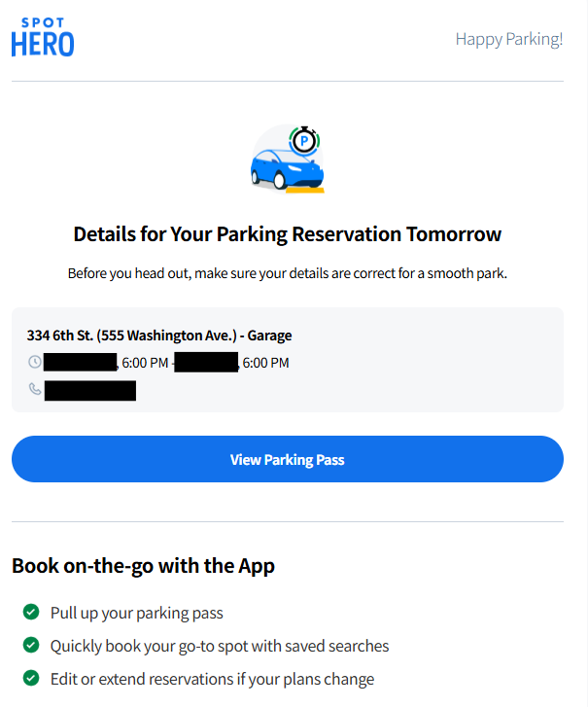588x707 pixels.
Task: Click the 'Details for Your Parking Reservation Tomorrow' heading
Action: click(287, 234)
